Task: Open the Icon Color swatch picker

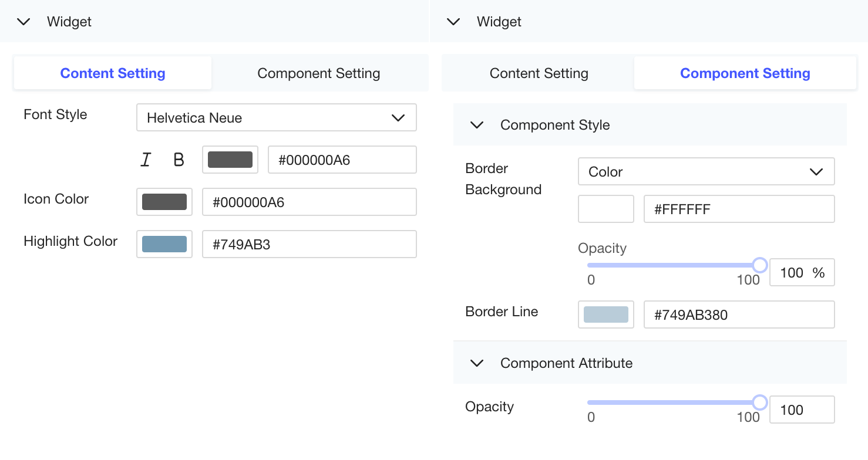Action: pyautogui.click(x=164, y=202)
